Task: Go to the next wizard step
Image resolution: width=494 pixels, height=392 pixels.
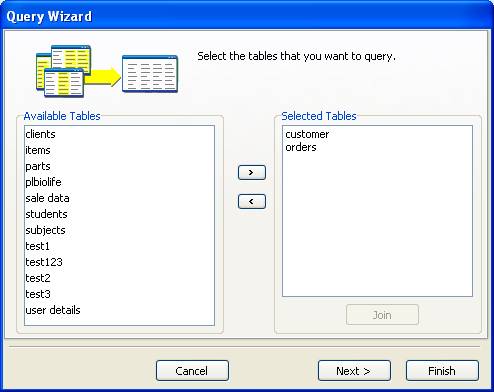Action: (x=354, y=371)
